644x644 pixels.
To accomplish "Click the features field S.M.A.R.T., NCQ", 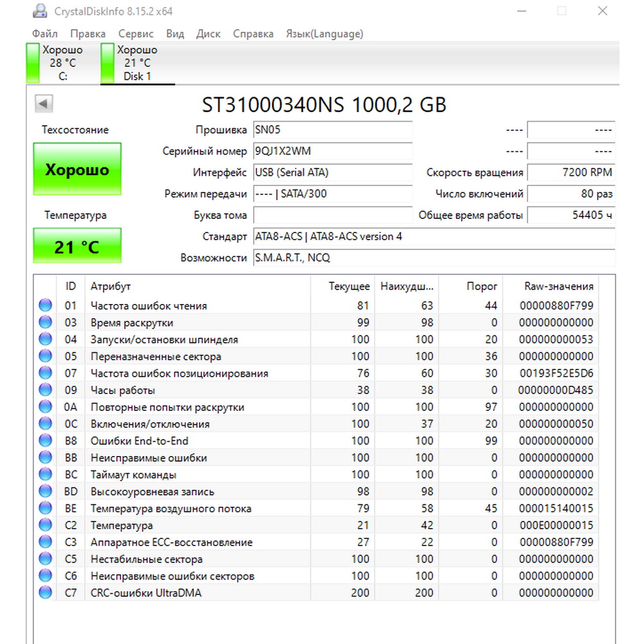I will (x=434, y=258).
